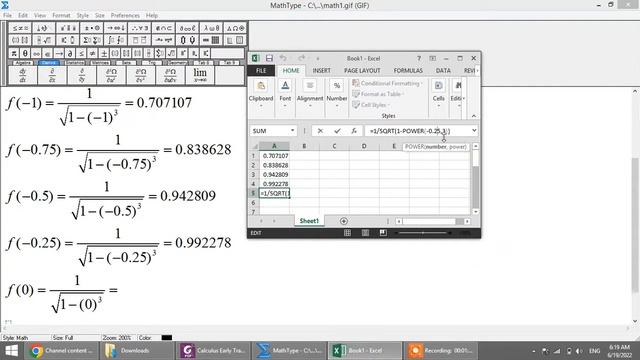The image size is (640, 360).
Task: Select the Algebra tab in MathType
Action: (x=23, y=63)
